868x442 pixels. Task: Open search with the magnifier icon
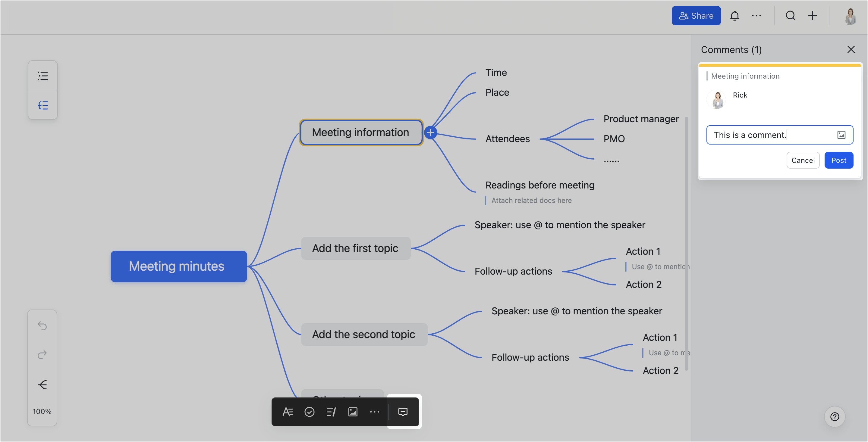[791, 15]
